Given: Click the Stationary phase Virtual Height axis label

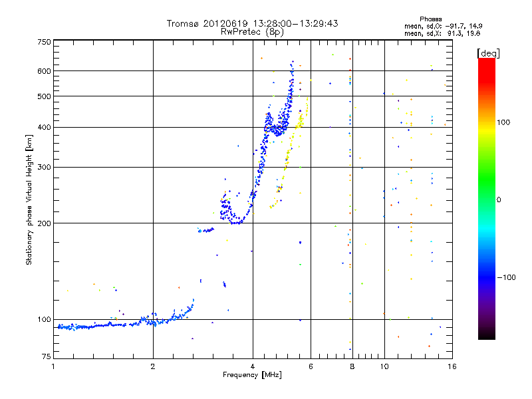Looking at the screenshot, I should pyautogui.click(x=29, y=199).
